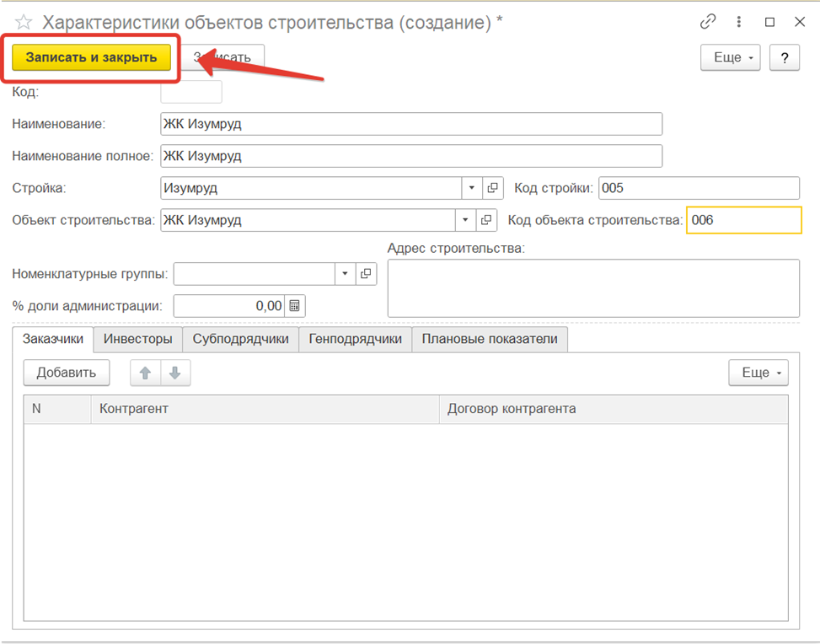Screen dimensions: 820x644
Task: Switch to the Плановые показатели tab
Action: pyautogui.click(x=490, y=339)
